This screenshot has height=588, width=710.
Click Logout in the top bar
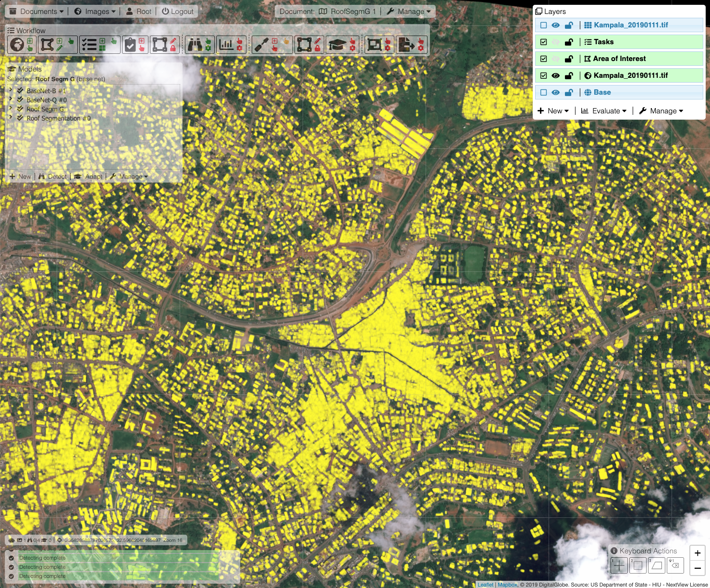coord(178,11)
